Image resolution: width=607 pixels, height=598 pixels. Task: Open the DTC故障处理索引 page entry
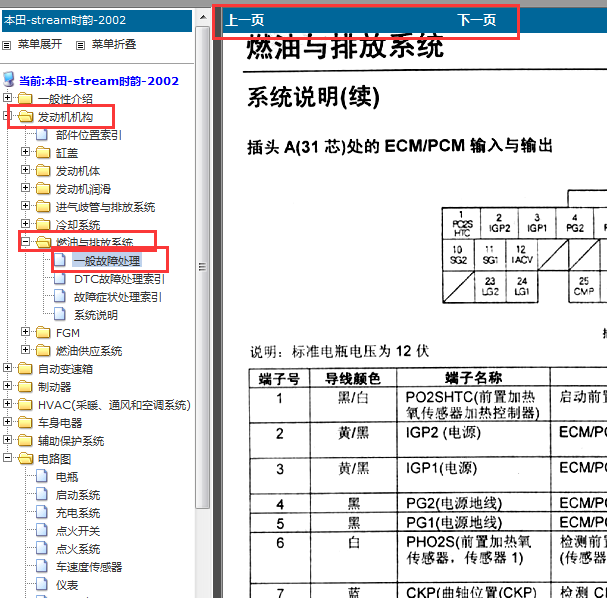coord(119,279)
